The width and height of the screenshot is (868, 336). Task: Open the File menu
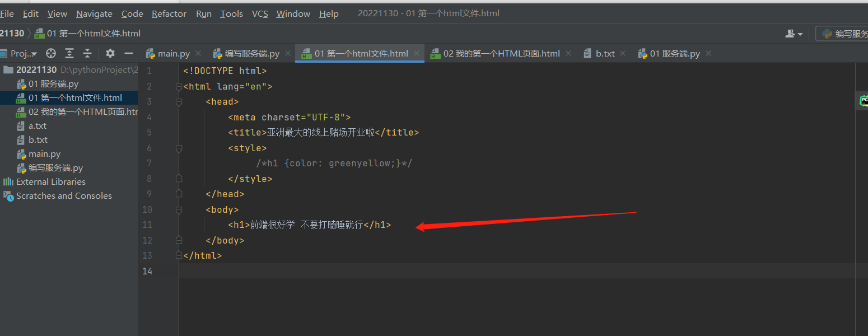[x=7, y=13]
